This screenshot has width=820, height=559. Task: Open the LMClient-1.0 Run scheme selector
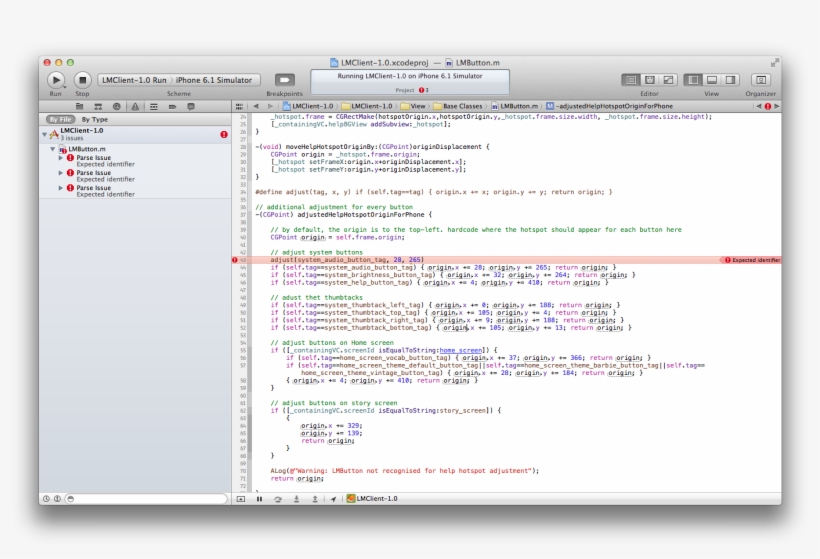134,80
